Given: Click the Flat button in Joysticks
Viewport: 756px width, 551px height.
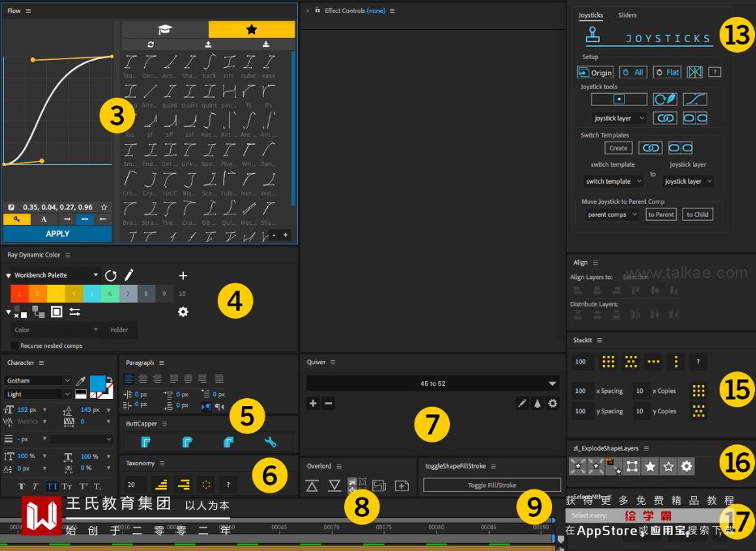Looking at the screenshot, I should 667,72.
